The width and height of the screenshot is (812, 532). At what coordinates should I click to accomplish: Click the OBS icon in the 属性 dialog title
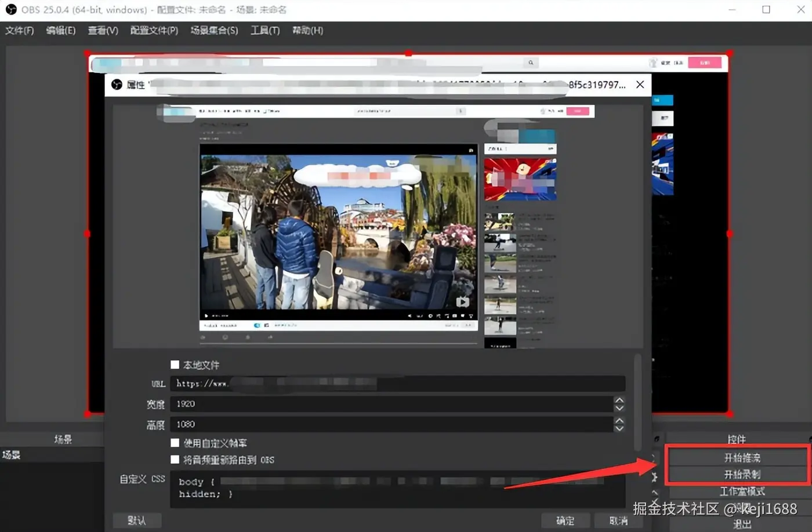117,85
